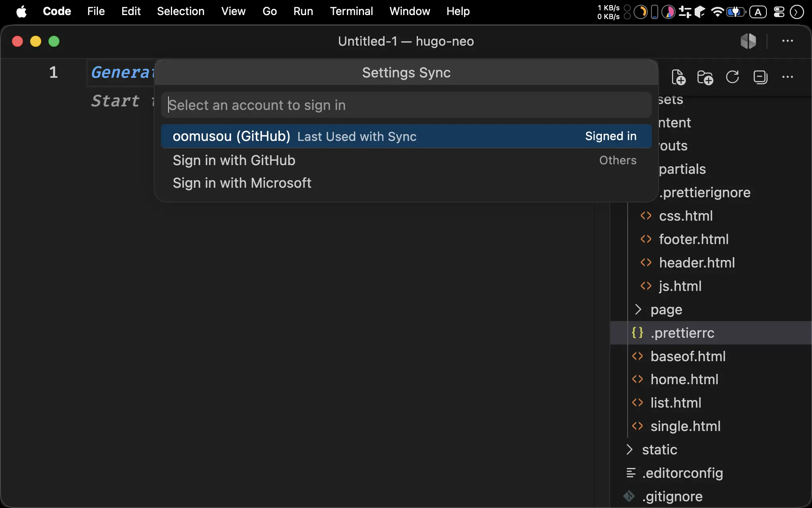This screenshot has width=812, height=508.
Task: Open the Window menu
Action: [x=410, y=12]
